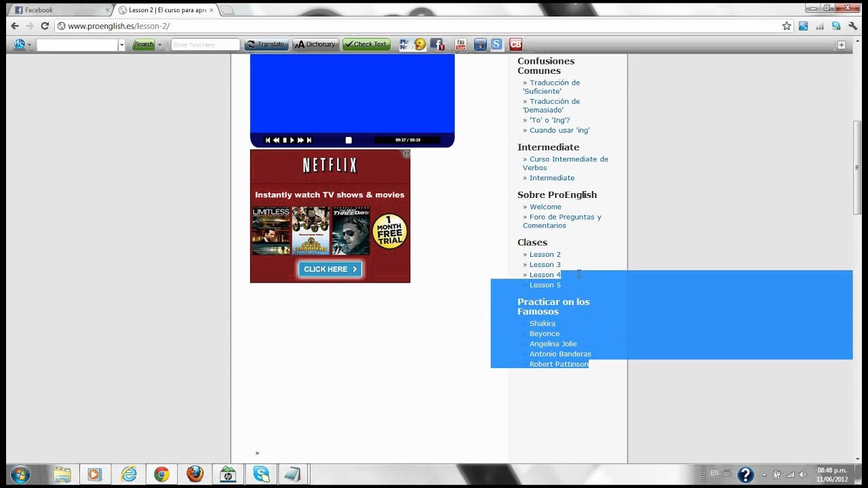Switch to the Facebook tab
The image size is (868, 488).
pos(61,10)
